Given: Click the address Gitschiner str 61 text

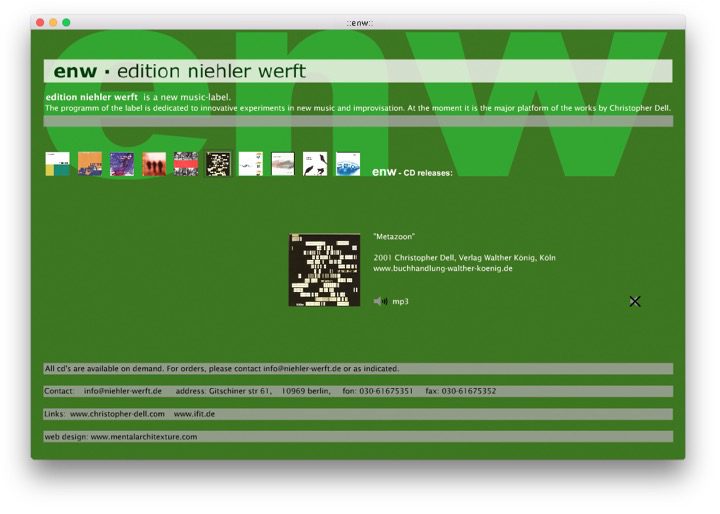Looking at the screenshot, I should [x=223, y=391].
